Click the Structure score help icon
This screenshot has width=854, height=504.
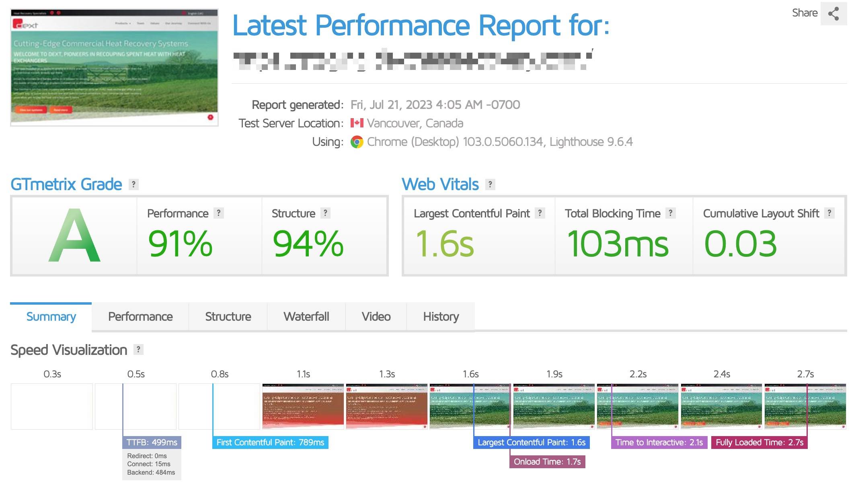[325, 213]
